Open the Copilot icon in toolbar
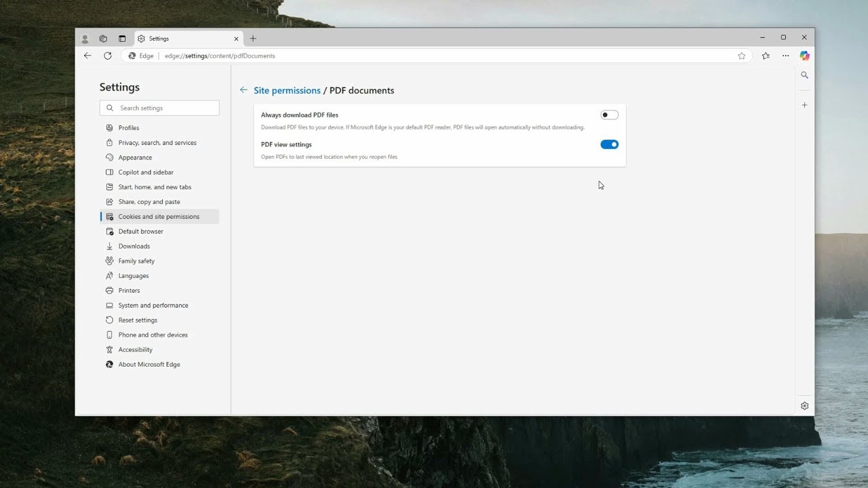 804,56
